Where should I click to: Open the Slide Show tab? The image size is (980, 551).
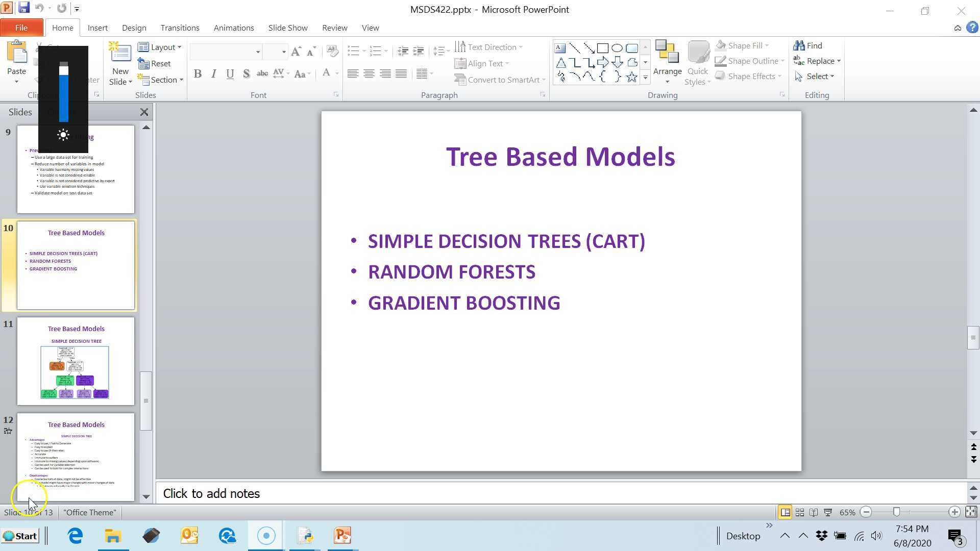pyautogui.click(x=287, y=28)
